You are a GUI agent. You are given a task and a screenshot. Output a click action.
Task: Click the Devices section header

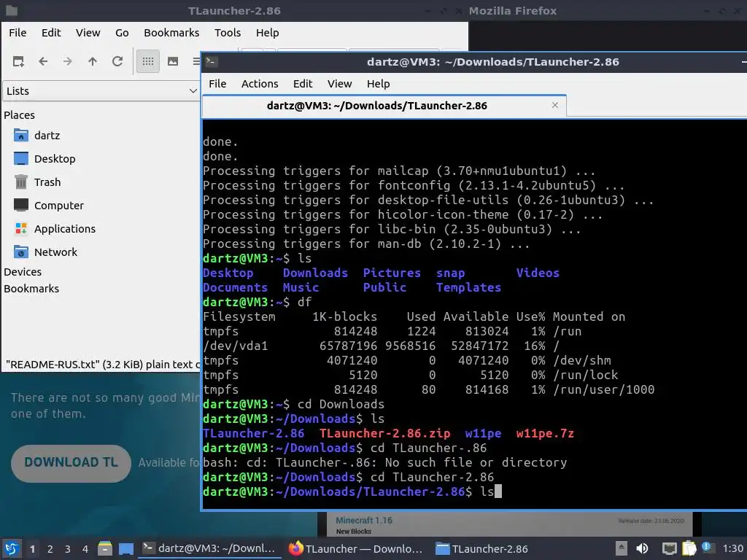tap(23, 272)
